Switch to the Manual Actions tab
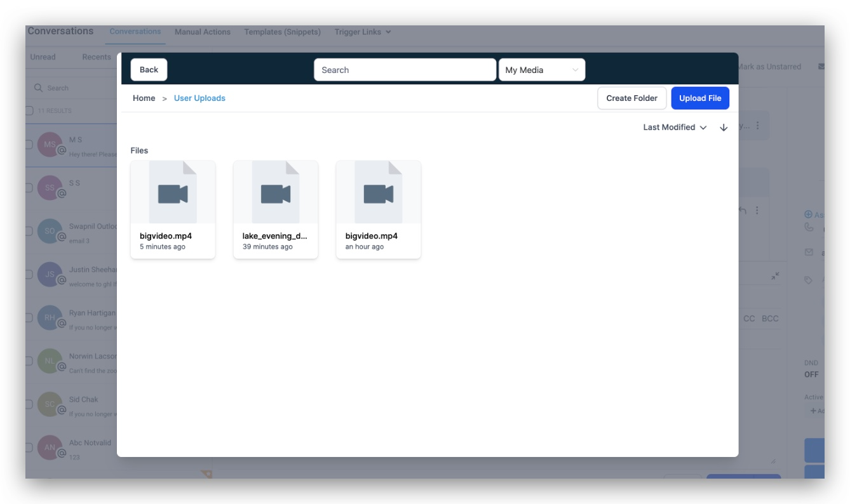Image resolution: width=850 pixels, height=504 pixels. coord(203,32)
